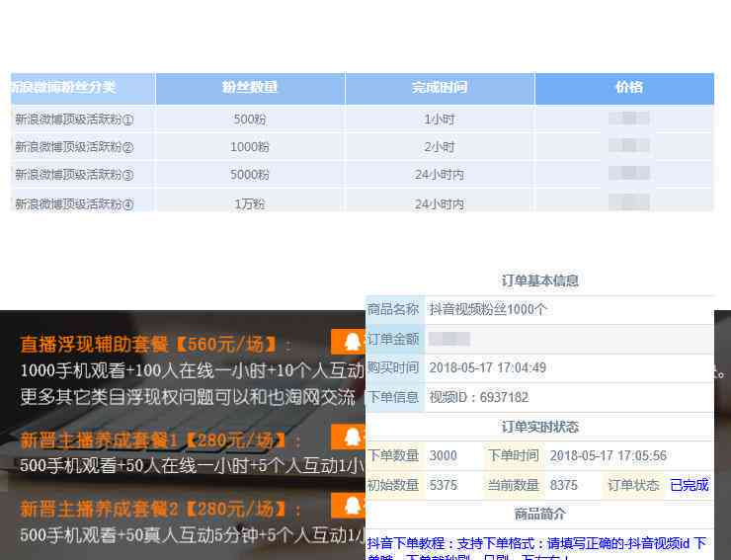Click the 订单实时状态 heading
The width and height of the screenshot is (731, 560).
pos(540,427)
